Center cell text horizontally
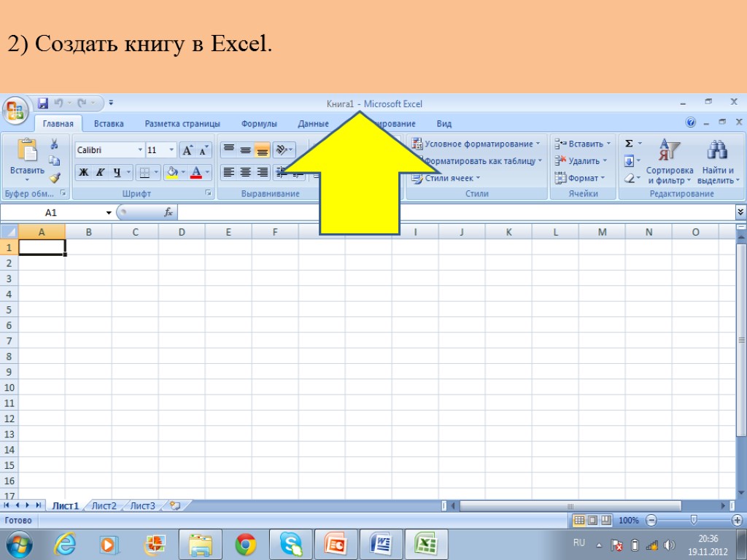This screenshot has height=560, width=747. pyautogui.click(x=245, y=172)
